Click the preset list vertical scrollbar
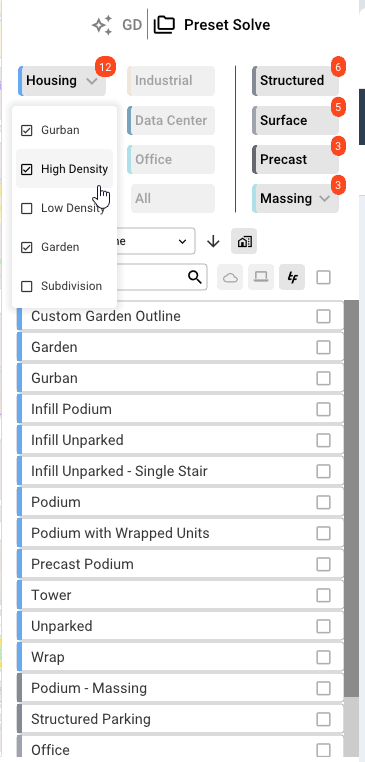The image size is (365, 762). point(350,528)
